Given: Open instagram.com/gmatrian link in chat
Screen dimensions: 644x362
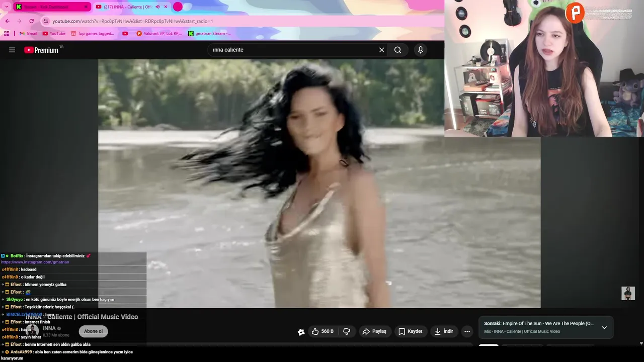Looking at the screenshot, I should tap(35, 262).
